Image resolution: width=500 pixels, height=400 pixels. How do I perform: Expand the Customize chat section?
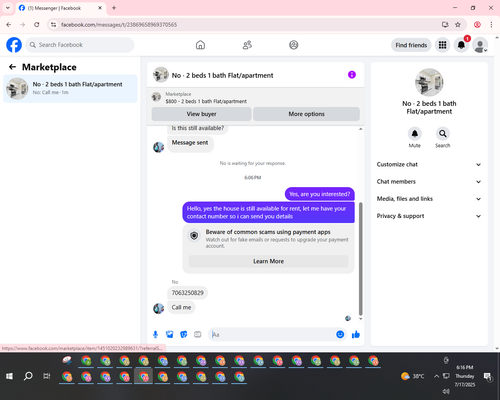(429, 164)
